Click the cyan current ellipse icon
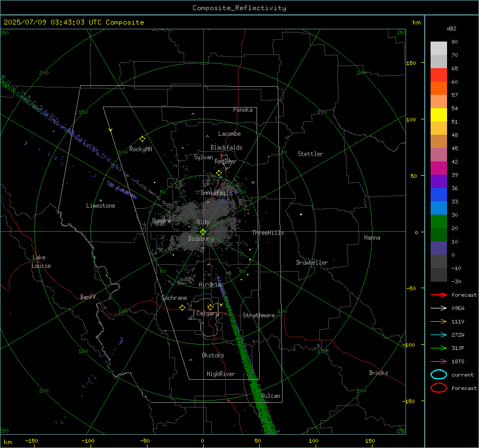This screenshot has width=479, height=448. 439,374
